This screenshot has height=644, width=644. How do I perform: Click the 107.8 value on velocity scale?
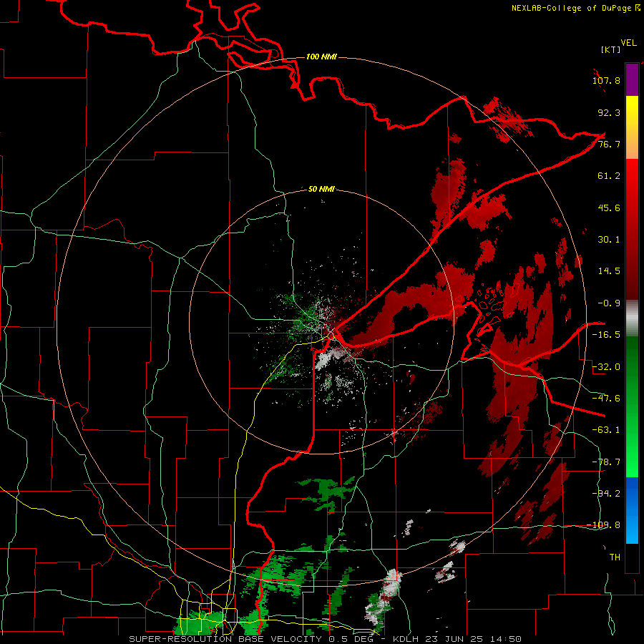(606, 80)
